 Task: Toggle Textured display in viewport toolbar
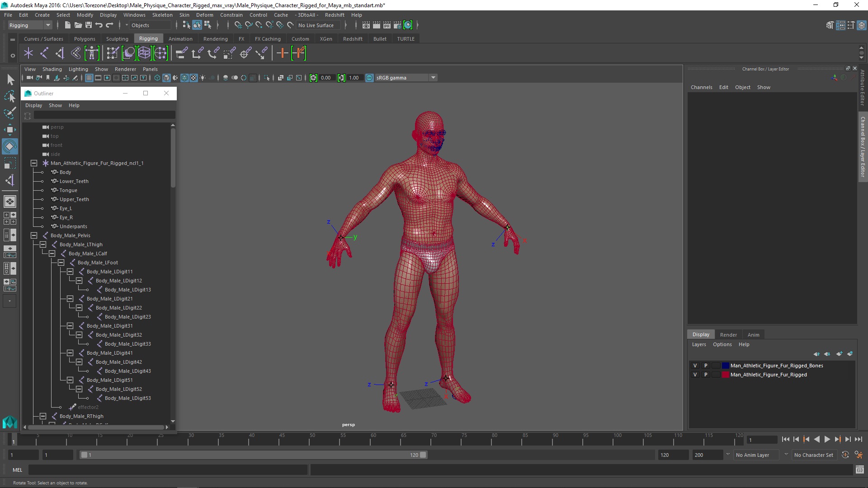(193, 78)
